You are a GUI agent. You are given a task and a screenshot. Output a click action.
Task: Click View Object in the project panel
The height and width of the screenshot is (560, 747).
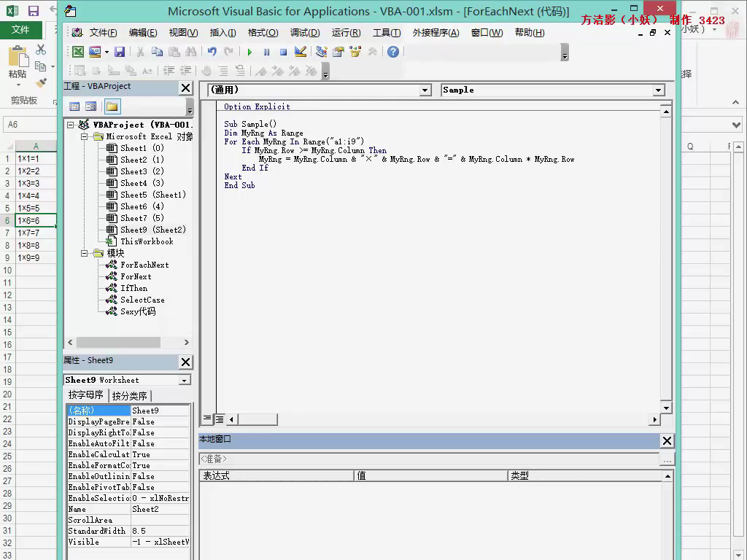90,106
